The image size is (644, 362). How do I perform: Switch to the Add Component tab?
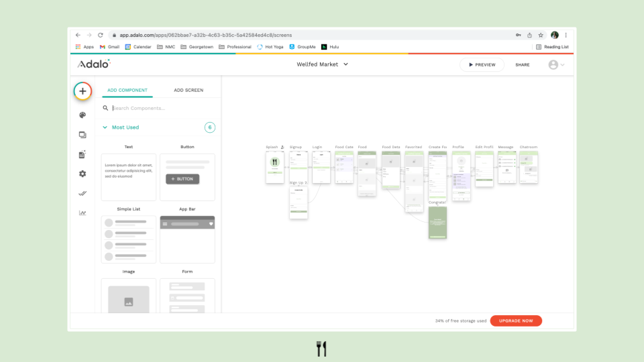(x=127, y=90)
